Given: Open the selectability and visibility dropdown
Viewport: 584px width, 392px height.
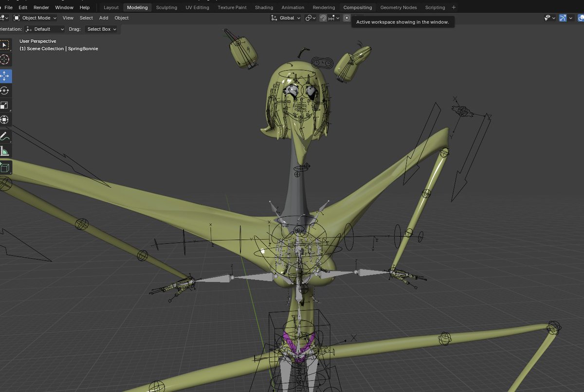Looking at the screenshot, I should [x=550, y=18].
